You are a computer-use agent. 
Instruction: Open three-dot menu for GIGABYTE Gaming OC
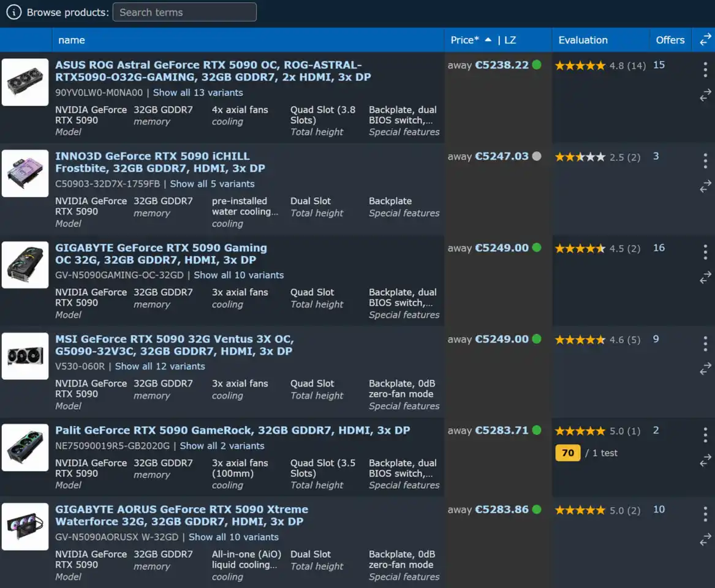coord(705,252)
